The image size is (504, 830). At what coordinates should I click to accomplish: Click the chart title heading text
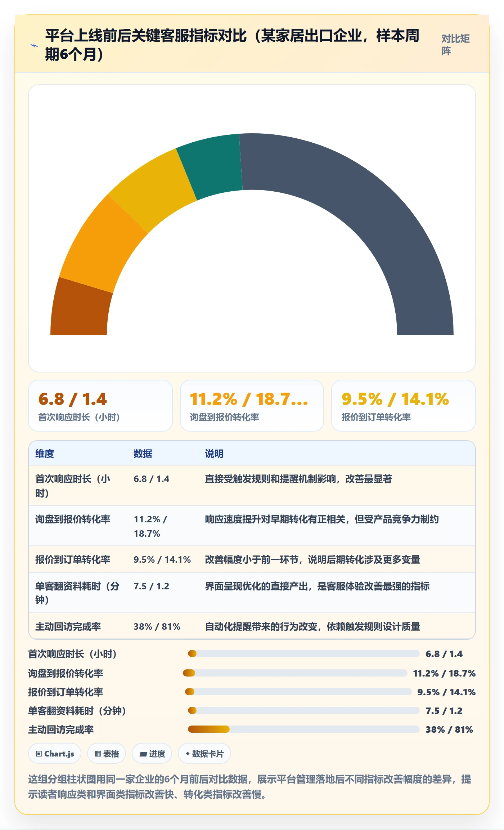click(x=232, y=45)
